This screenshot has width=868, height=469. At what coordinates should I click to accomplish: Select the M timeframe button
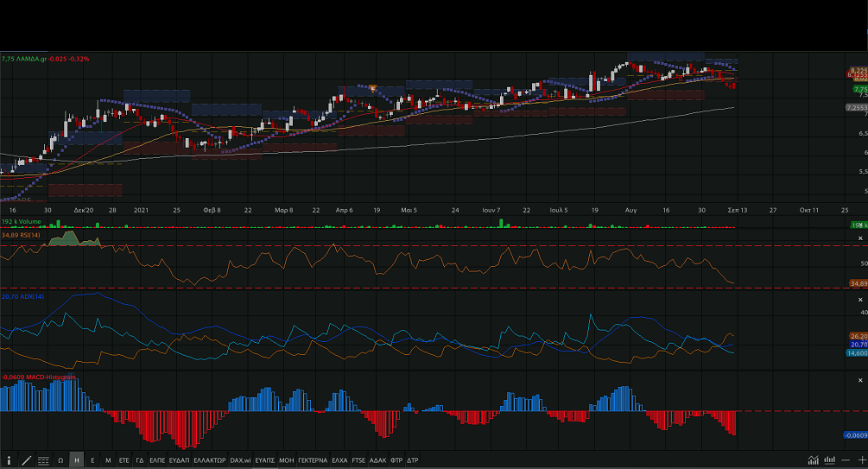(108, 460)
